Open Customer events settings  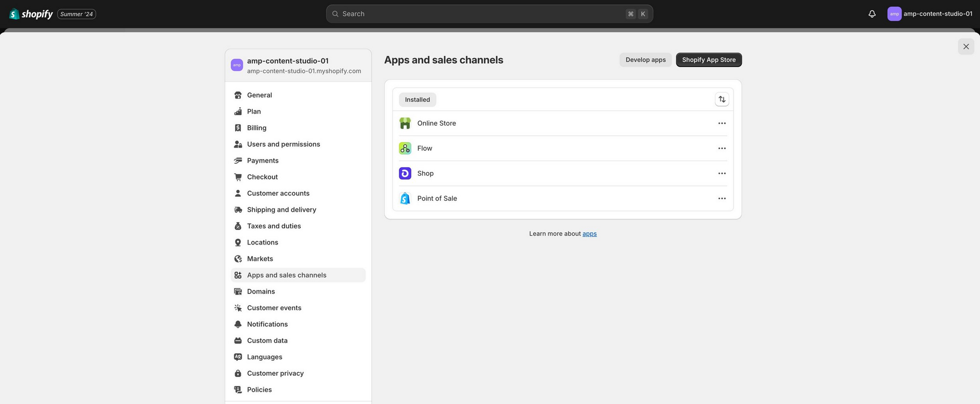[x=298, y=308]
